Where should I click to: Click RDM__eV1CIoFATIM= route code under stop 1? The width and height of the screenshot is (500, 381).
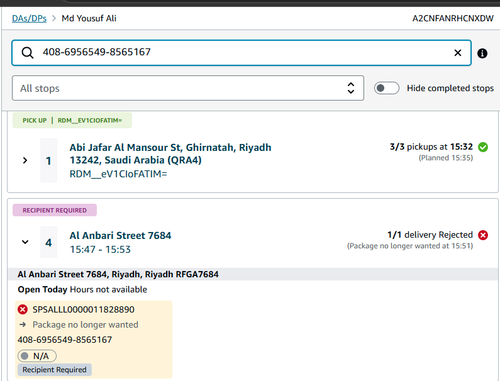[x=118, y=174]
